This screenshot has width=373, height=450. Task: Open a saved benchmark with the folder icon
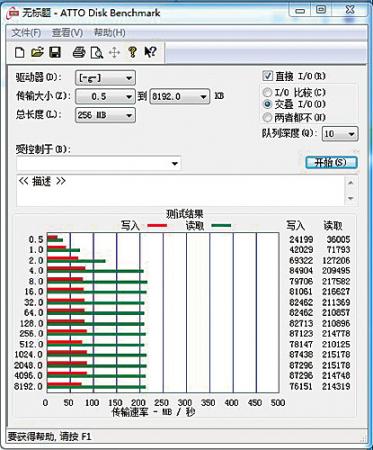(38, 52)
